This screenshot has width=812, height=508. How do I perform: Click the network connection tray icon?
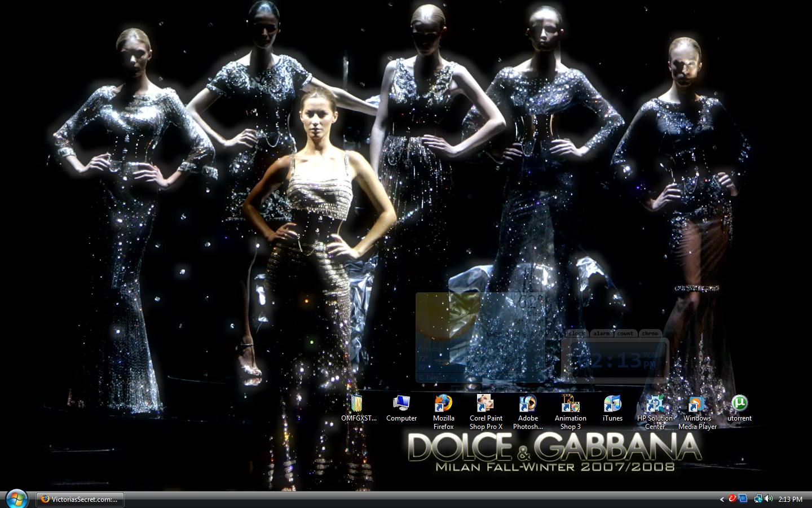758,499
